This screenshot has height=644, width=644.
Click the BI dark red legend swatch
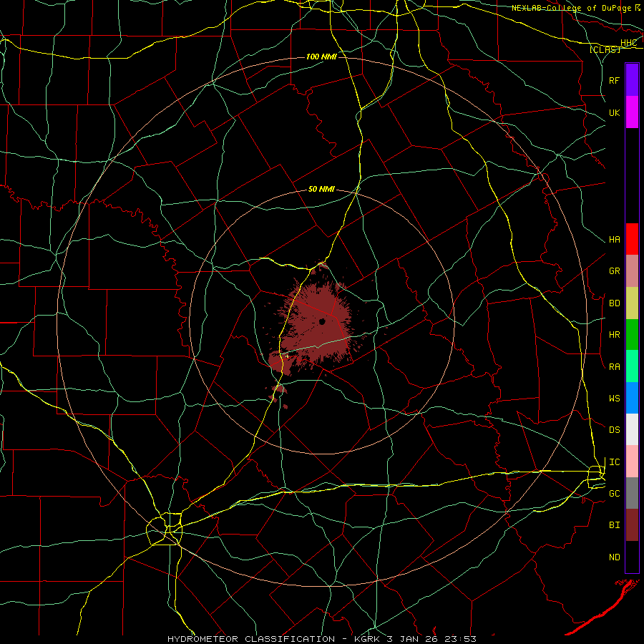point(632,525)
